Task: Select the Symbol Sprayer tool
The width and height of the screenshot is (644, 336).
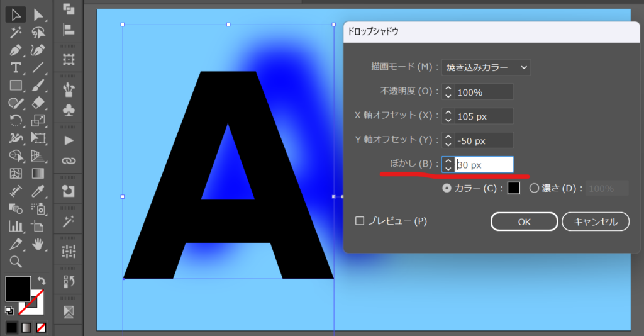Action: click(x=38, y=209)
